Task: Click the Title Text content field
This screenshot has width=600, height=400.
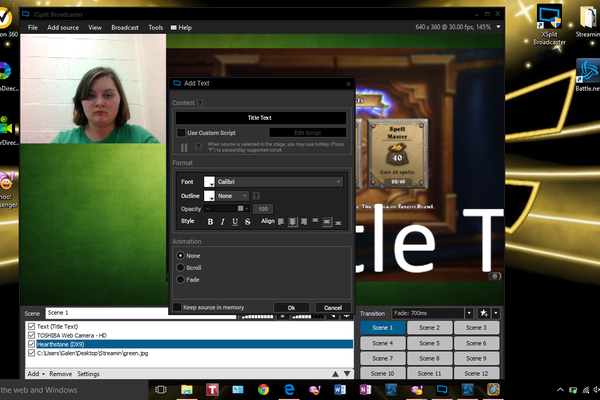Action: (x=261, y=118)
